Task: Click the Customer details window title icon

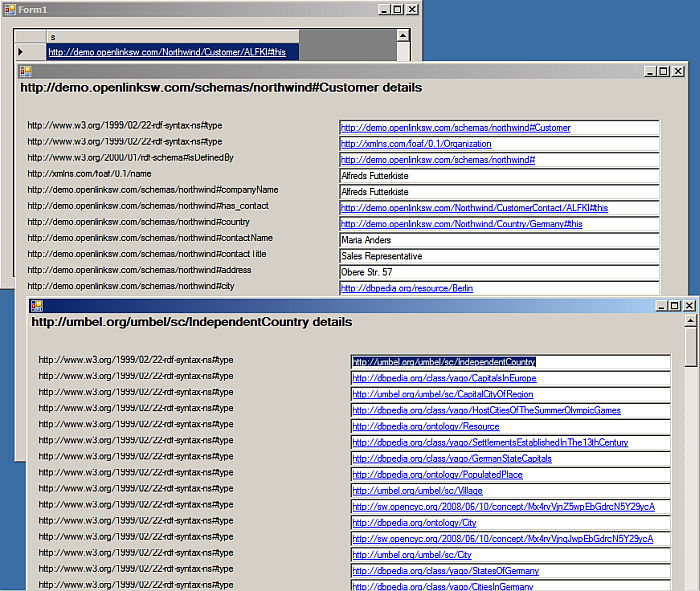Action: 25,71
